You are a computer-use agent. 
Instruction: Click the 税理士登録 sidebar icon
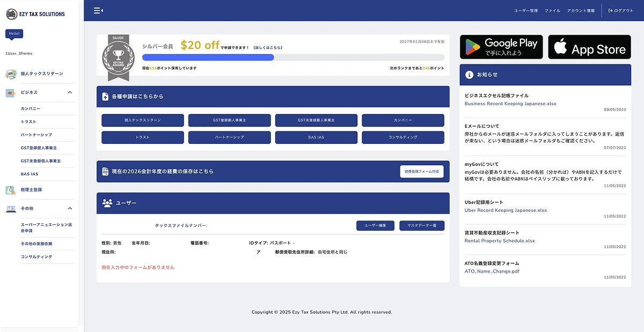point(11,190)
